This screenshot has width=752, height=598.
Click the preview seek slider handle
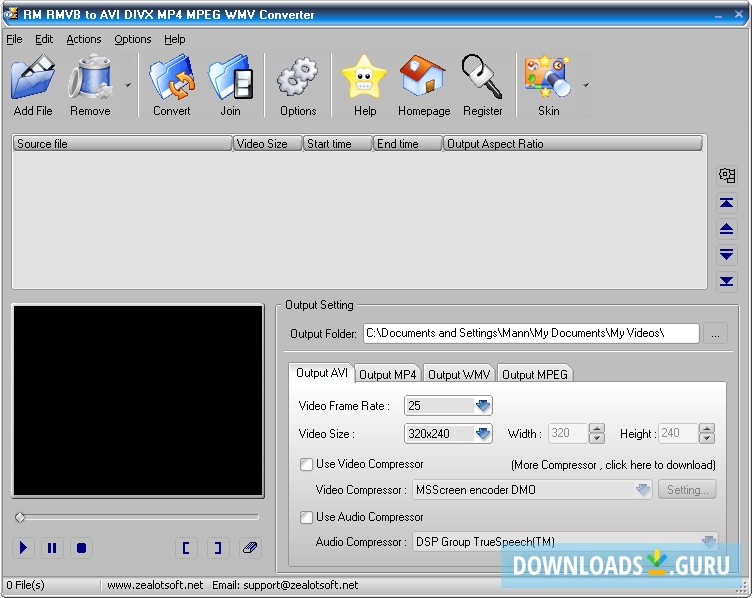[20, 517]
